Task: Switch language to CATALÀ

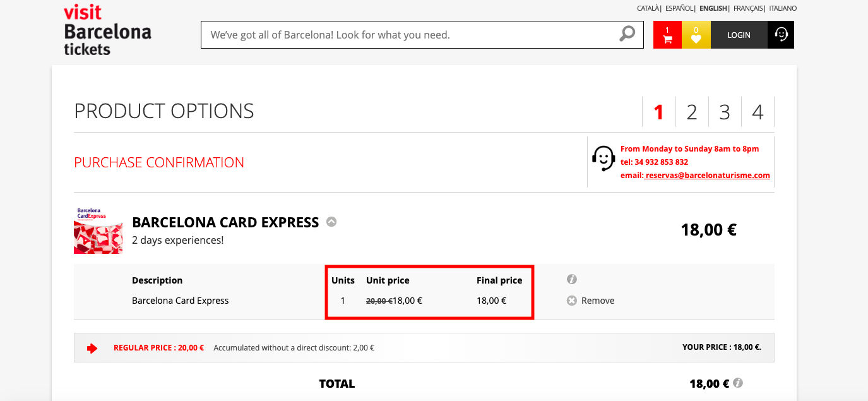Action: pos(648,8)
